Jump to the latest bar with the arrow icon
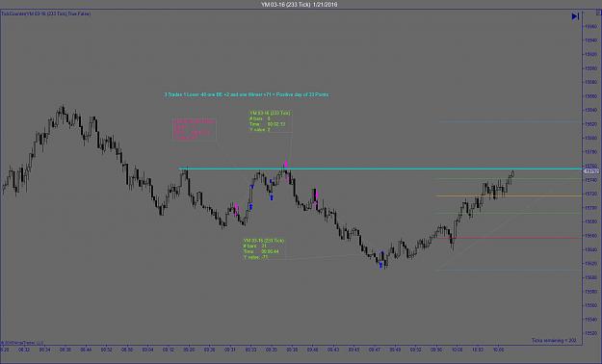The image size is (602, 364). (575, 16)
